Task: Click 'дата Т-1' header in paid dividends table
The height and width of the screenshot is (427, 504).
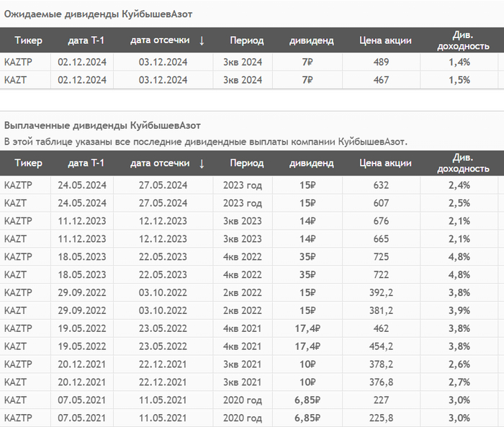Action: click(86, 163)
